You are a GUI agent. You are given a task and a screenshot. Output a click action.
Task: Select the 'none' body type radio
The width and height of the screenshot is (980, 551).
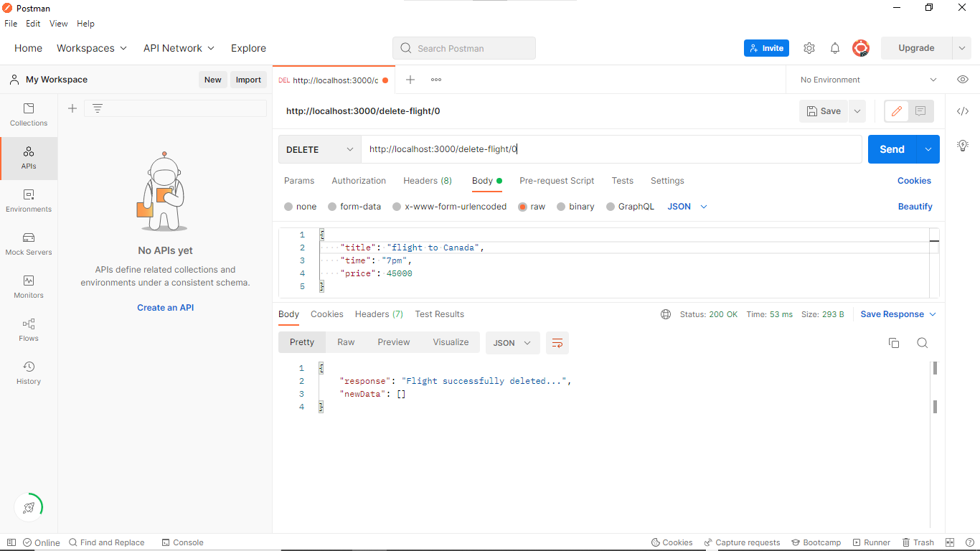[288, 207]
